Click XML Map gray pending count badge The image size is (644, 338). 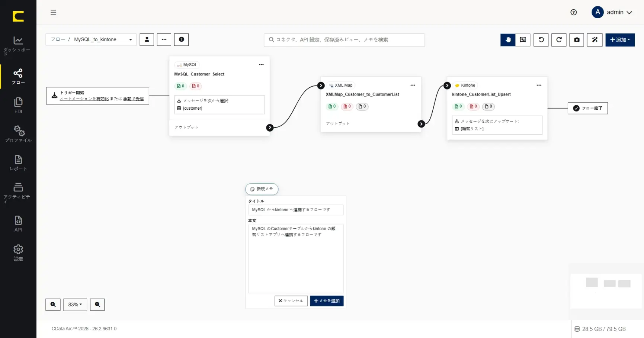[362, 106]
